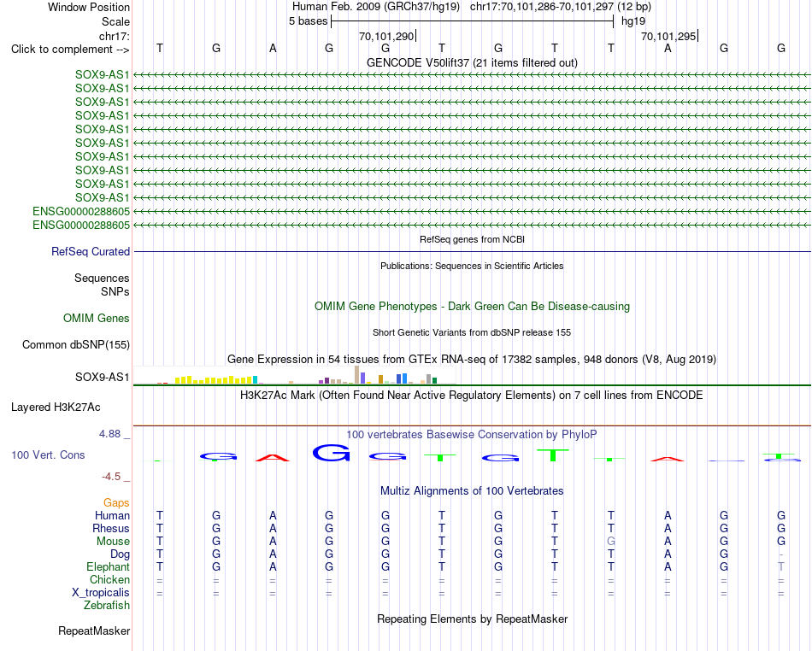The height and width of the screenshot is (651, 812).
Task: Click 'Publications: Sequences in Scientific Articles' title
Action: tap(472, 266)
